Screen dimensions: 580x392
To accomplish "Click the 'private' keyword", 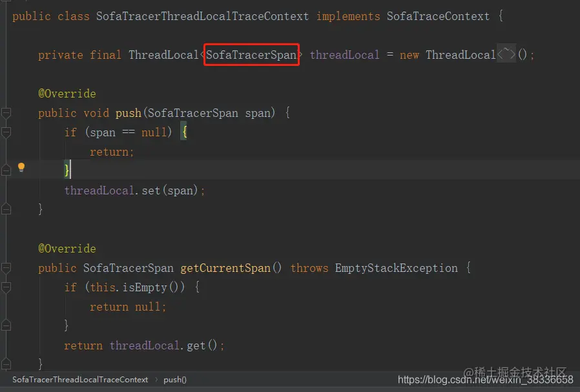I will click(x=61, y=56).
